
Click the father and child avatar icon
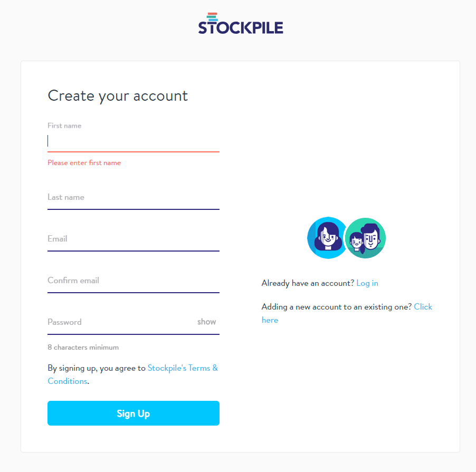pyautogui.click(x=366, y=238)
